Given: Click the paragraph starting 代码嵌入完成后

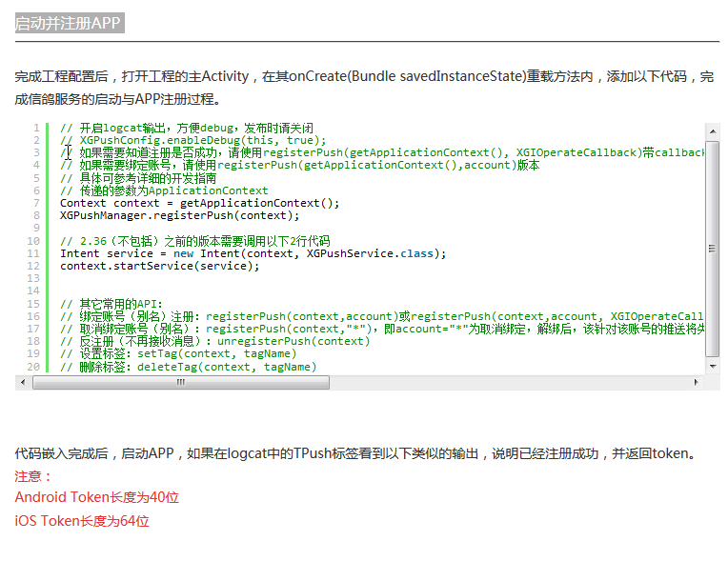Looking at the screenshot, I should pos(356,453).
